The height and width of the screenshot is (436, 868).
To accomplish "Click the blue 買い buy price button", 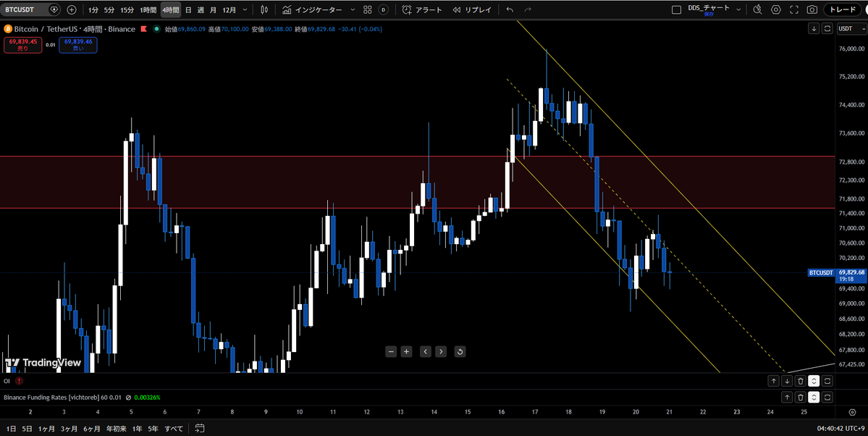I will [x=78, y=45].
